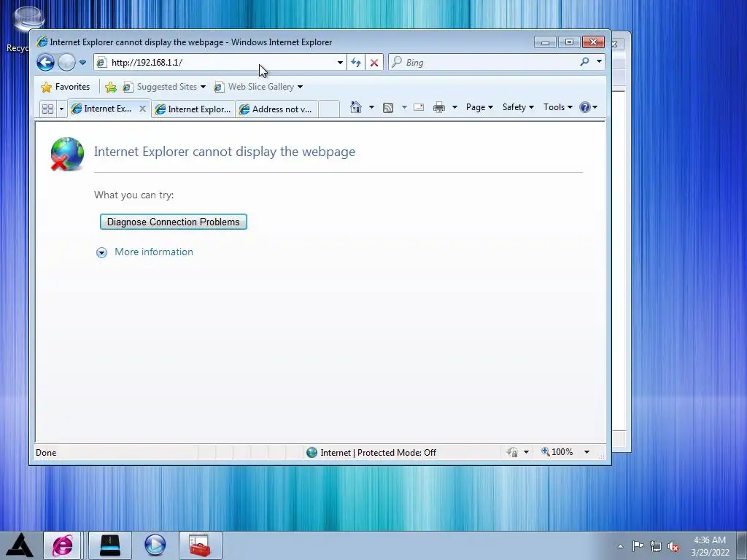
Task: Switch to second 'Internet Explor...' tab
Action: pyautogui.click(x=193, y=109)
